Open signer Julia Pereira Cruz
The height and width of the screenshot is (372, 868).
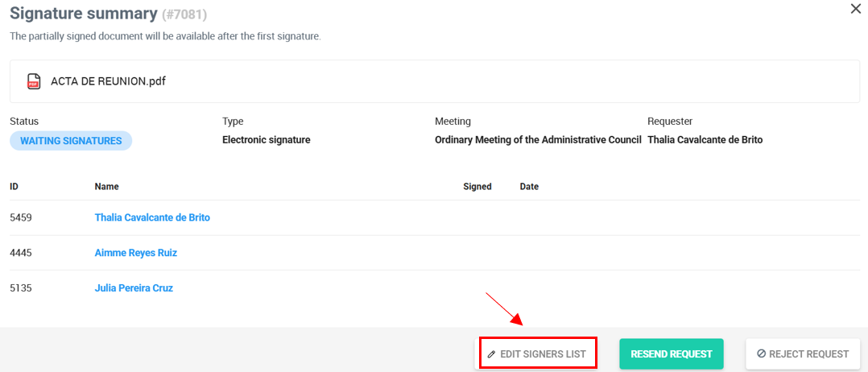coord(134,288)
